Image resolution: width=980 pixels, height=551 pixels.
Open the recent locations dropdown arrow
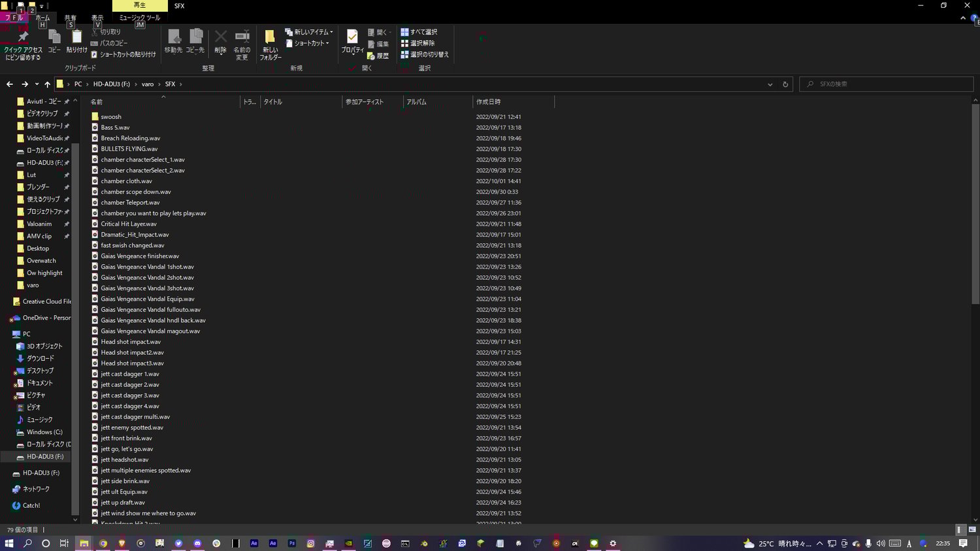pos(37,84)
